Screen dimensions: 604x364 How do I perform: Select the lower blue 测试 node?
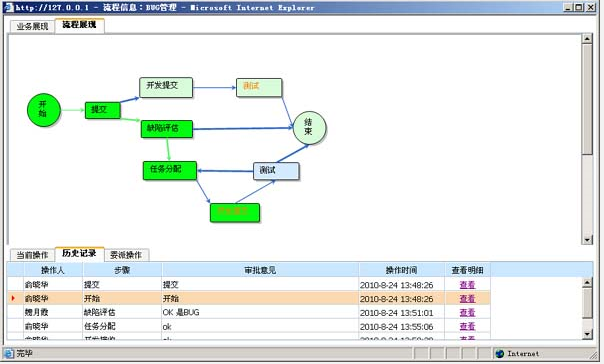tap(276, 171)
